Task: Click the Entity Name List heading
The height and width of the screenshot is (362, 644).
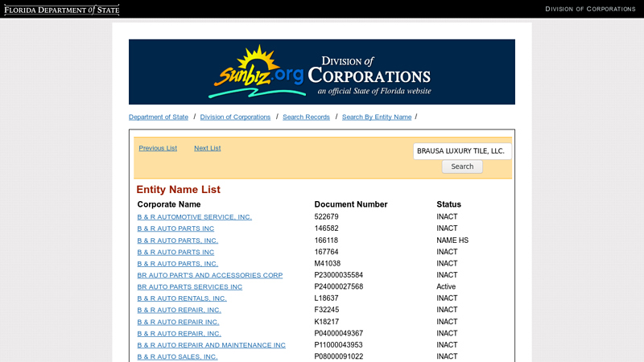Action: (178, 190)
